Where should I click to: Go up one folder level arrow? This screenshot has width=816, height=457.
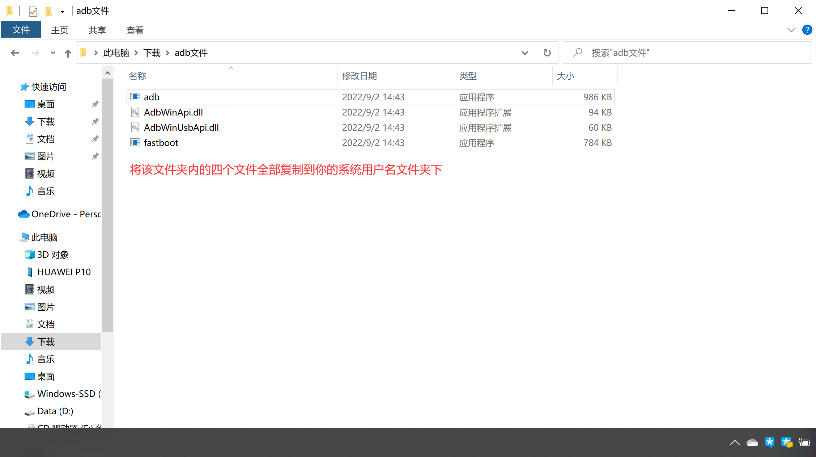[x=67, y=52]
